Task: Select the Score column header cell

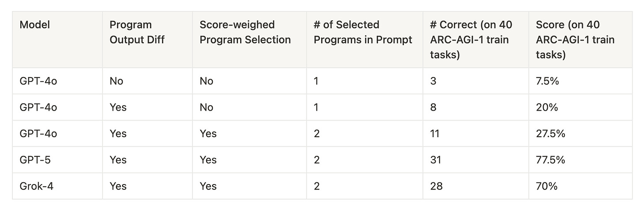Action: [580, 40]
